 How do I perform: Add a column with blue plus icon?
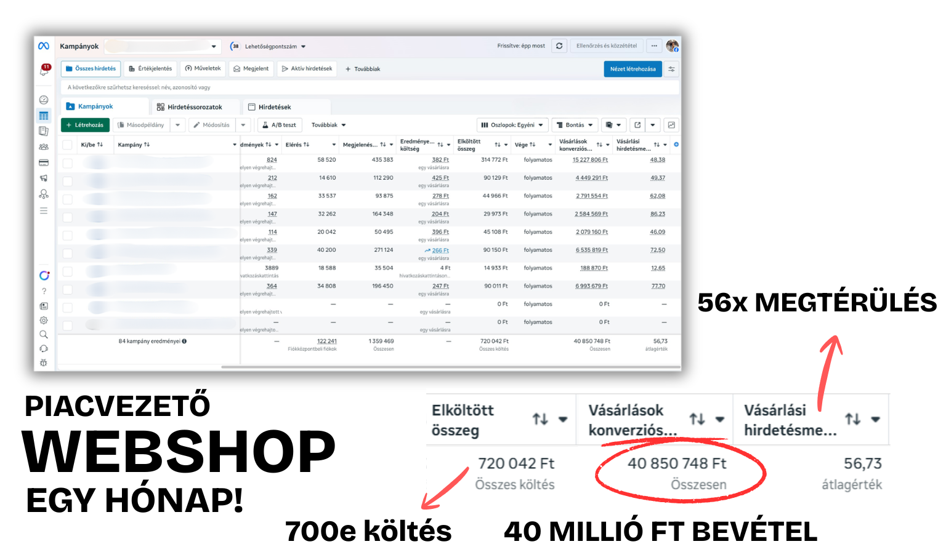(676, 145)
